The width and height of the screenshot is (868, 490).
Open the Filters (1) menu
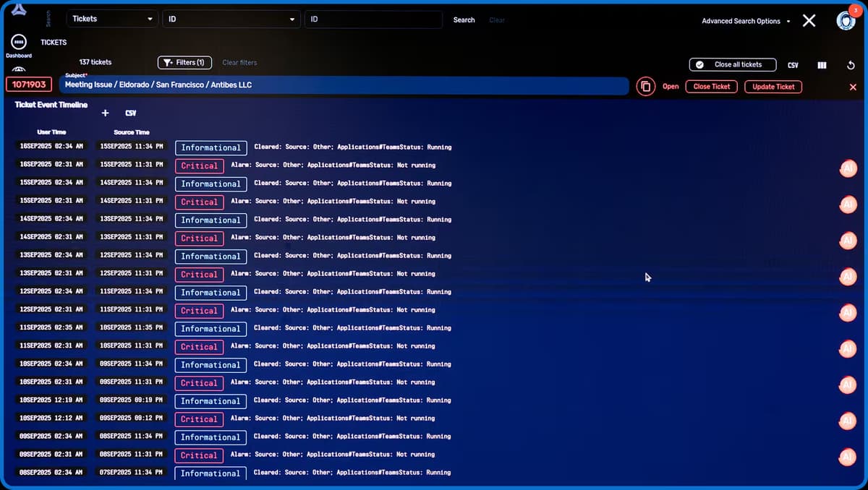pyautogui.click(x=185, y=63)
